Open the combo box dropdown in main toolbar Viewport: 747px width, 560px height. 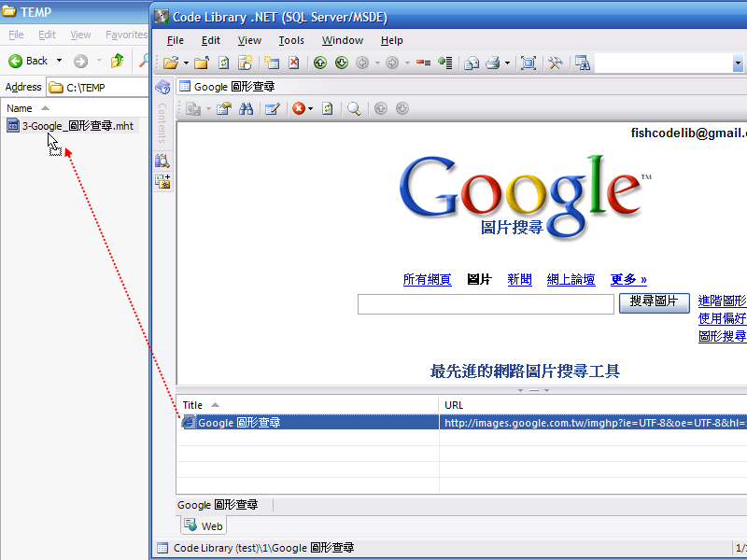click(738, 63)
